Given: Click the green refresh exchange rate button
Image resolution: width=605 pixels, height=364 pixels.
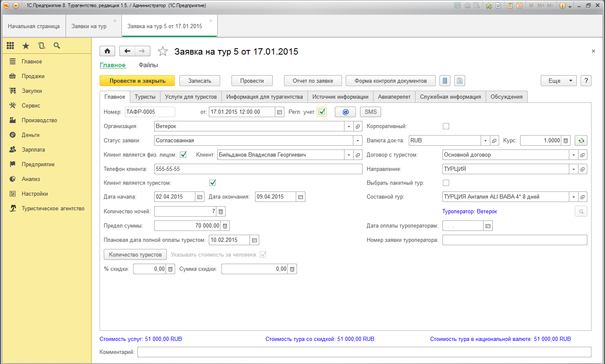Looking at the screenshot, I should click(581, 141).
